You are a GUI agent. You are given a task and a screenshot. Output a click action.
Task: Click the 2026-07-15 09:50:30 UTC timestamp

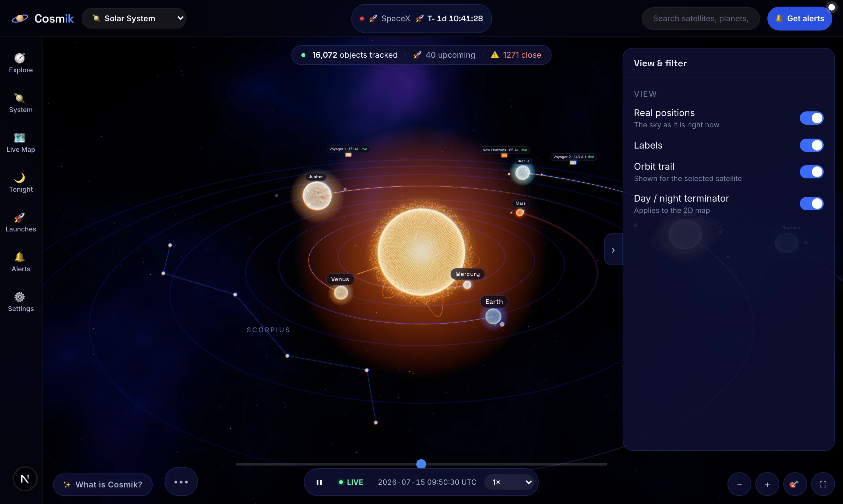tap(427, 482)
